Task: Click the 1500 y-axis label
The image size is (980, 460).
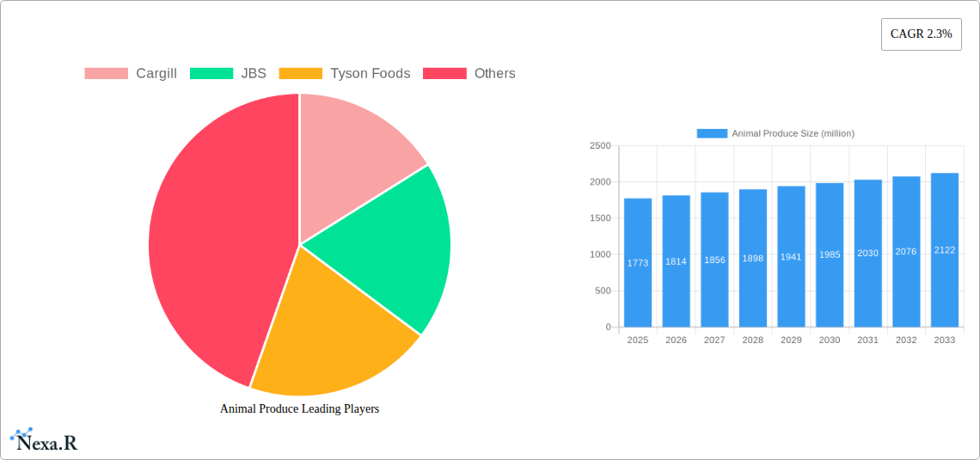Action: click(x=600, y=218)
